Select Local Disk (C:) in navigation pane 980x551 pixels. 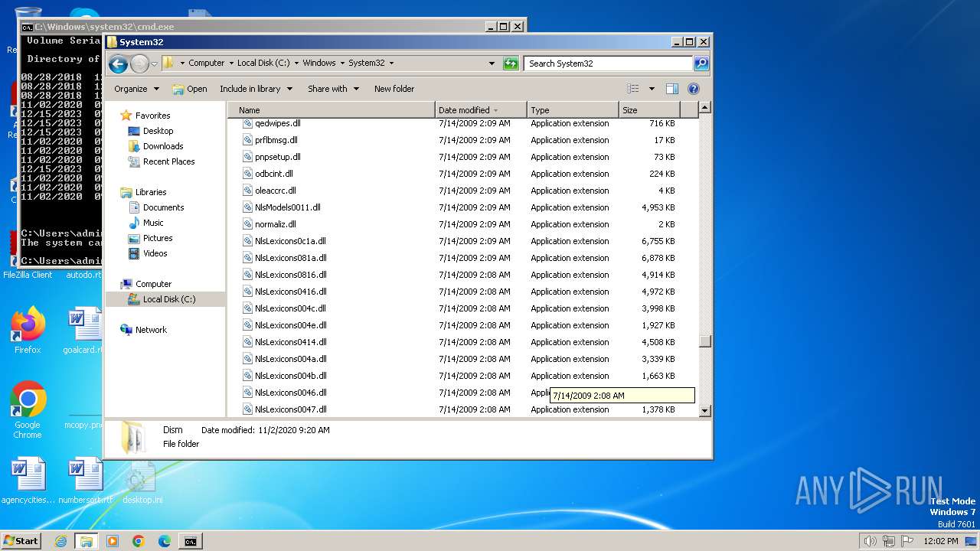click(x=168, y=299)
